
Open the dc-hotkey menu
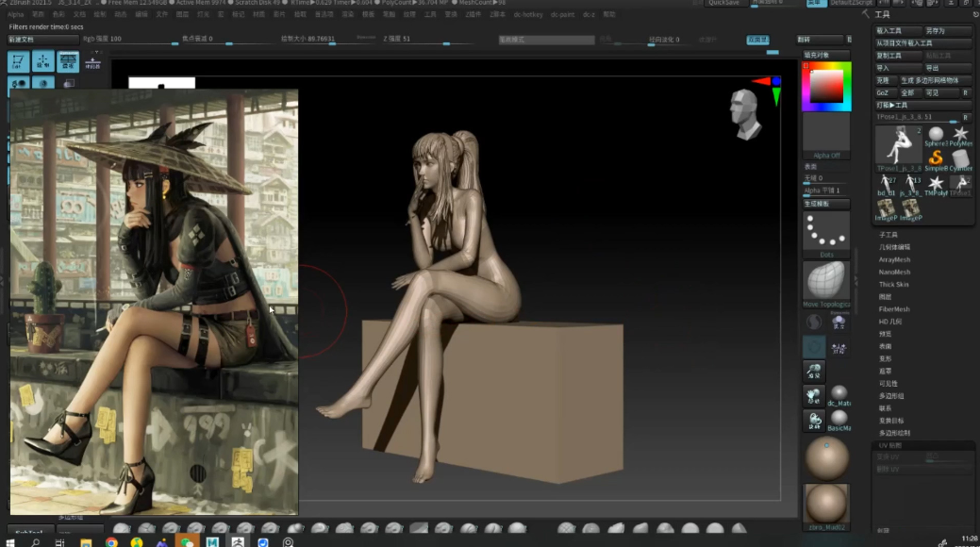(528, 14)
